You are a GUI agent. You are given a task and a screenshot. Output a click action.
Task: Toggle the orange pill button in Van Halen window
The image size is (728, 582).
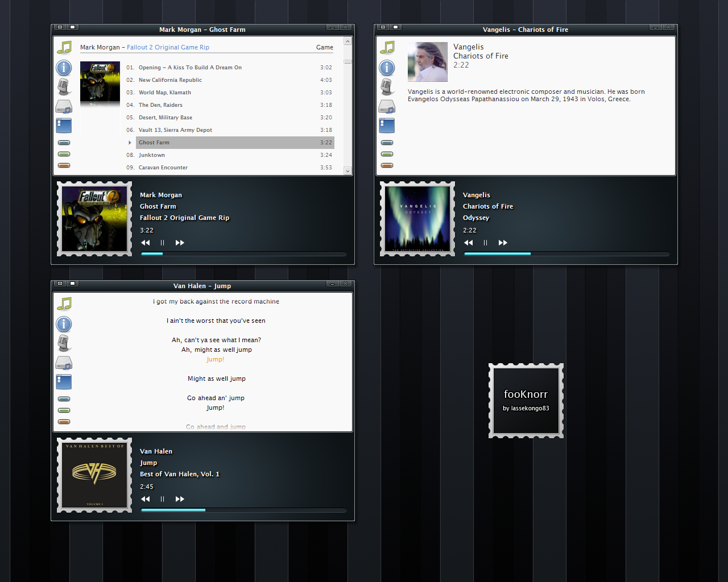tap(64, 422)
